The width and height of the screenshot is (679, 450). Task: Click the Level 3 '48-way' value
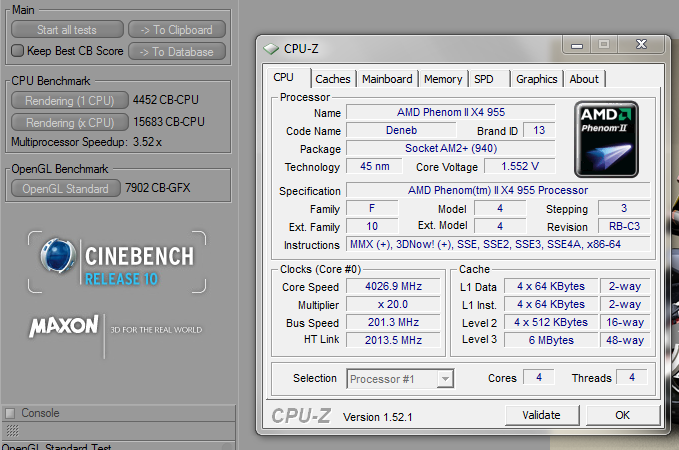pyautogui.click(x=625, y=340)
